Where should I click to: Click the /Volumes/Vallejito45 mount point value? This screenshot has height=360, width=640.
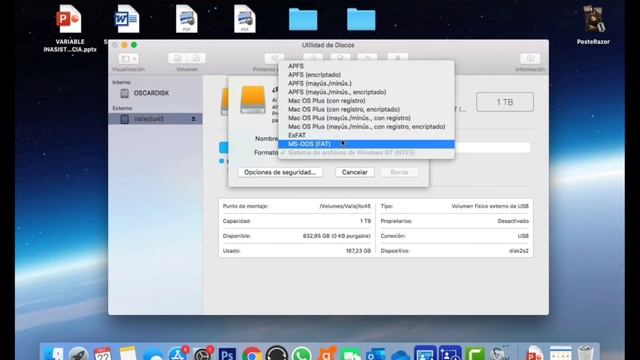click(x=345, y=206)
